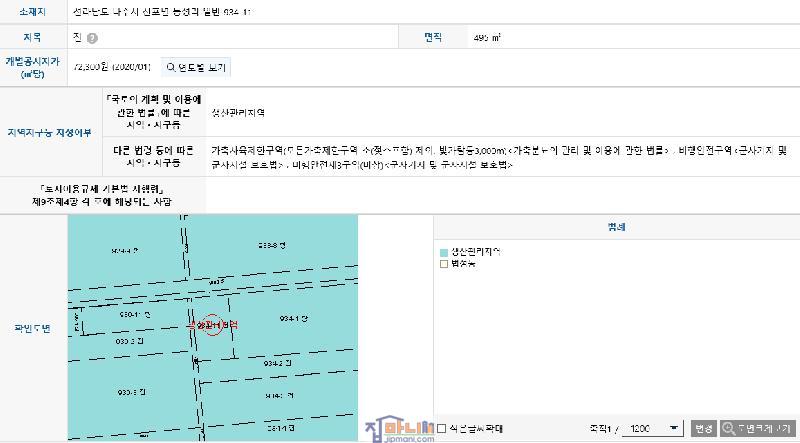Select parcel 934-2 on the map

click(x=277, y=364)
